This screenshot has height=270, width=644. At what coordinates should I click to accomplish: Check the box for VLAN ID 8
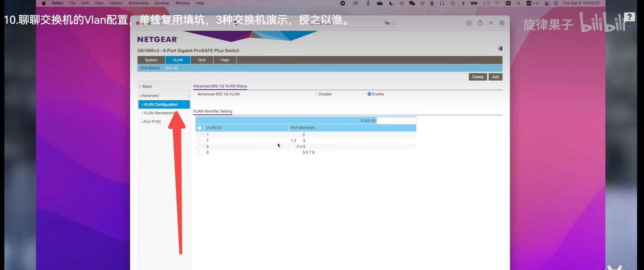[x=199, y=147]
